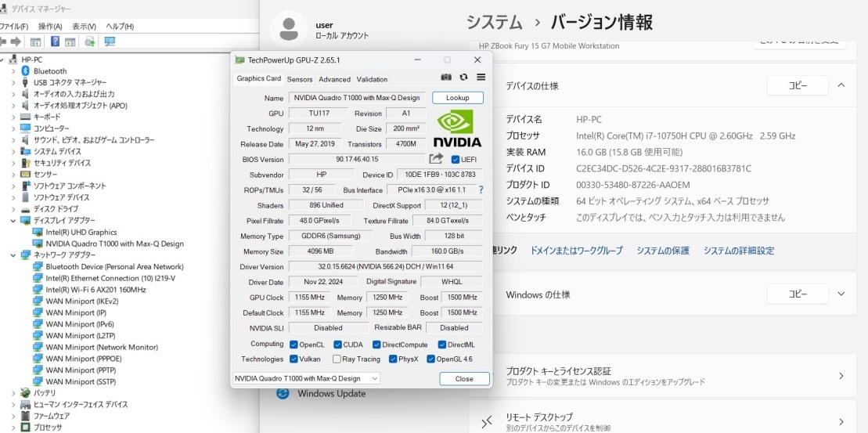Click the GPU-Z Close button
This screenshot has height=433, width=868.
[464, 379]
